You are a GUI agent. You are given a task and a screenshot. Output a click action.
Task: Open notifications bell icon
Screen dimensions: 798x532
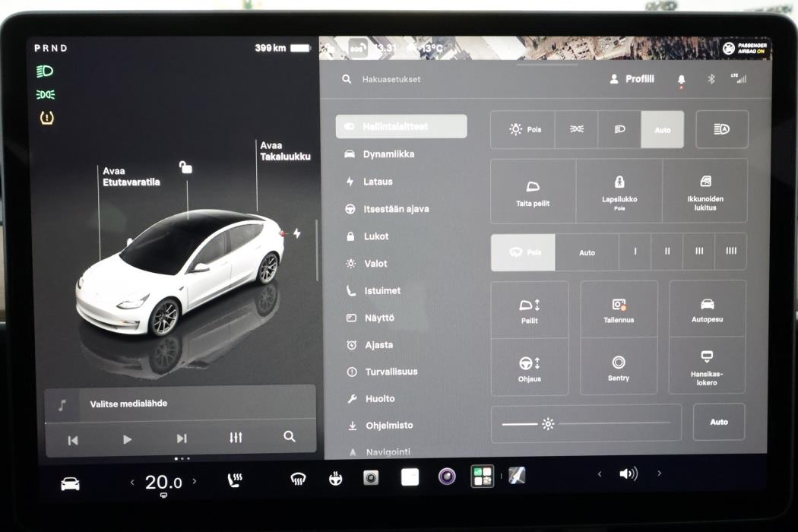tap(681, 79)
